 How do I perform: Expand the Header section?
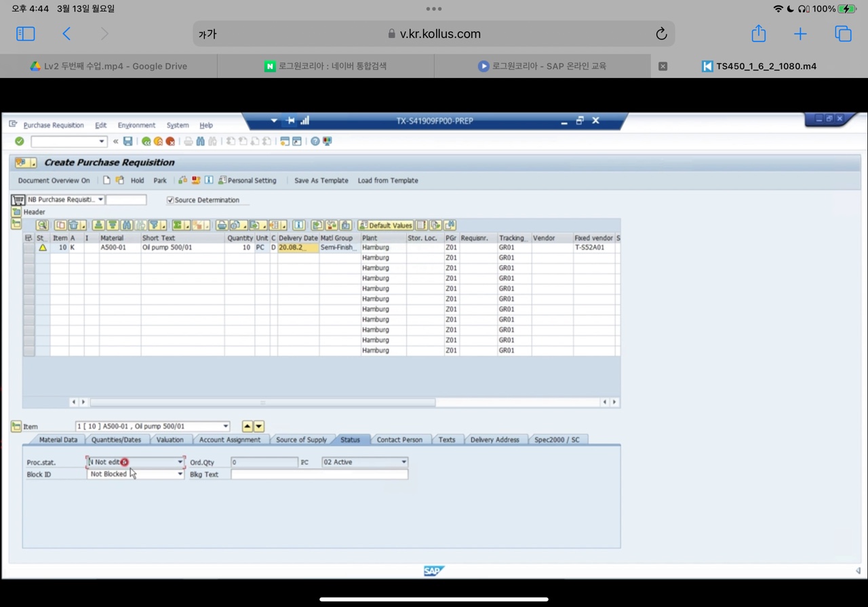coord(16,212)
